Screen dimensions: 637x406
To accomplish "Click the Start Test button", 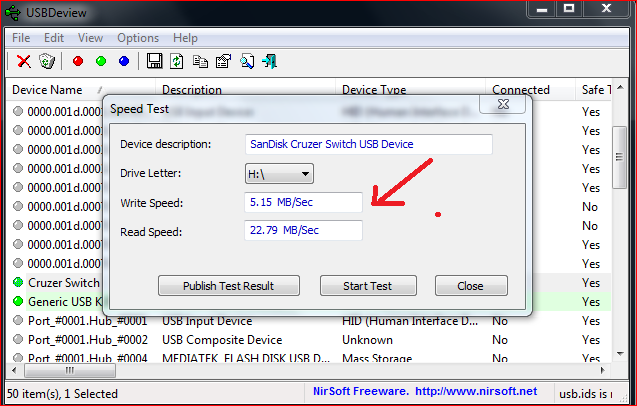I will tap(368, 286).
